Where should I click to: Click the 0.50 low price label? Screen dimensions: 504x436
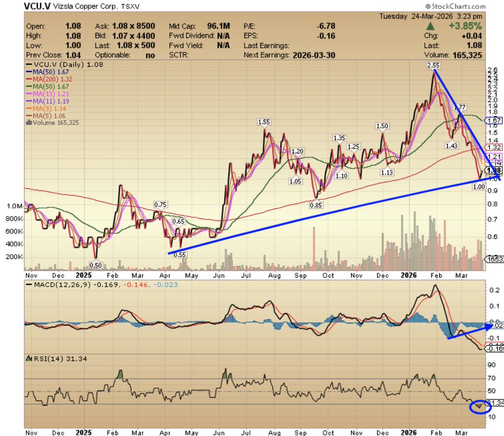tap(96, 265)
